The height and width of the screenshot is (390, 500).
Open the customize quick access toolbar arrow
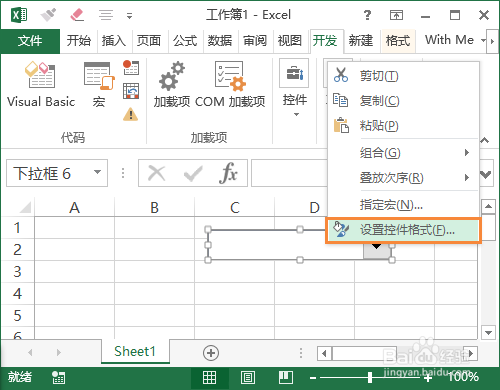tap(129, 16)
